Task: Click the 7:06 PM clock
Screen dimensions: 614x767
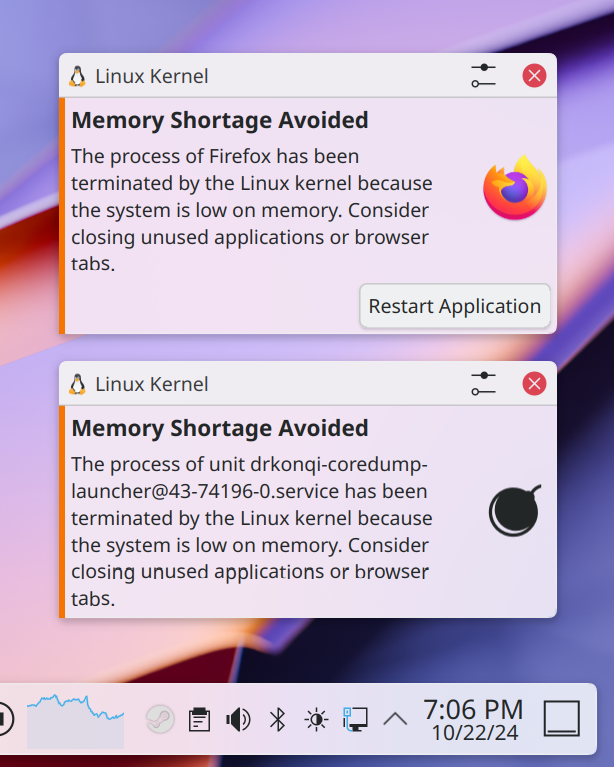Action: click(x=474, y=719)
